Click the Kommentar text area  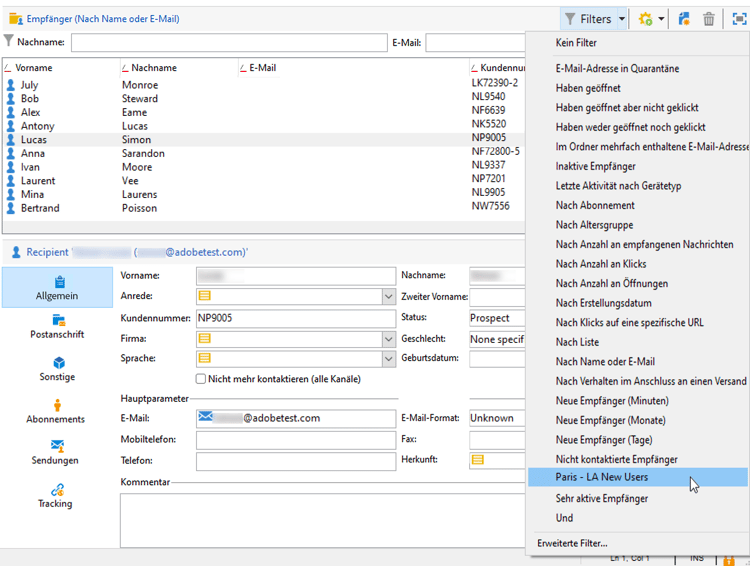pos(322,521)
